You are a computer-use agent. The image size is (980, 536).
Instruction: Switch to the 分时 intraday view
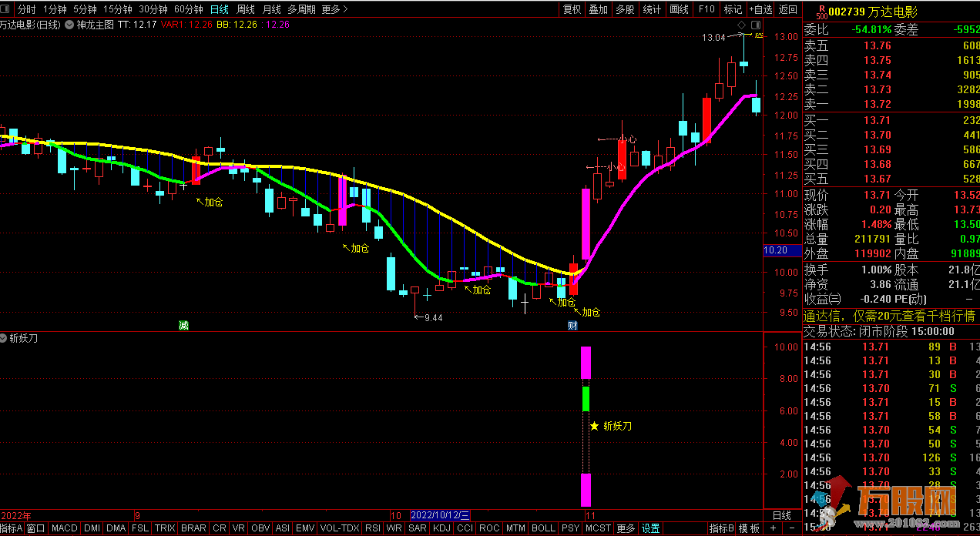[x=26, y=9]
